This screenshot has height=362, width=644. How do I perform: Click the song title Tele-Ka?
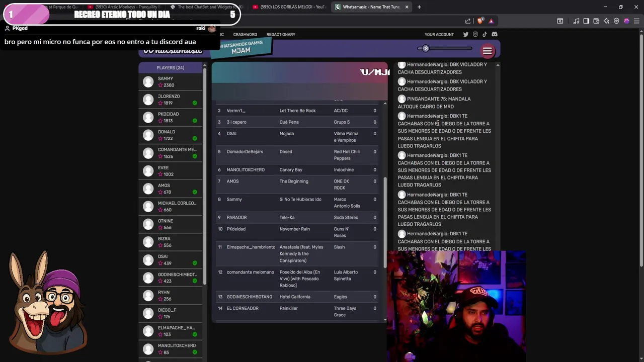pos(287,217)
